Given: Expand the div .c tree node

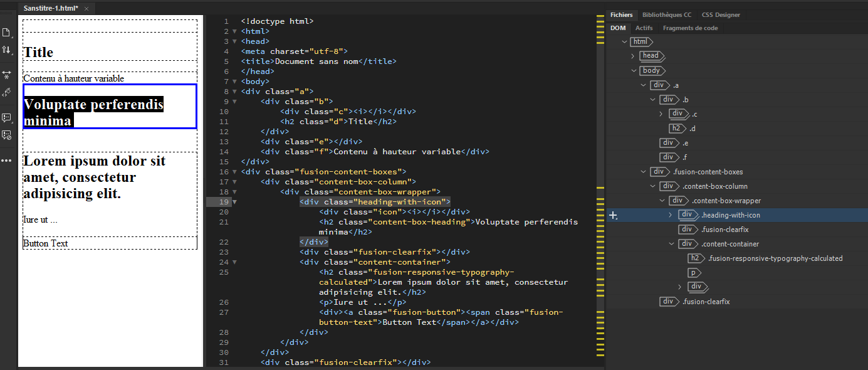Looking at the screenshot, I should click(x=661, y=114).
